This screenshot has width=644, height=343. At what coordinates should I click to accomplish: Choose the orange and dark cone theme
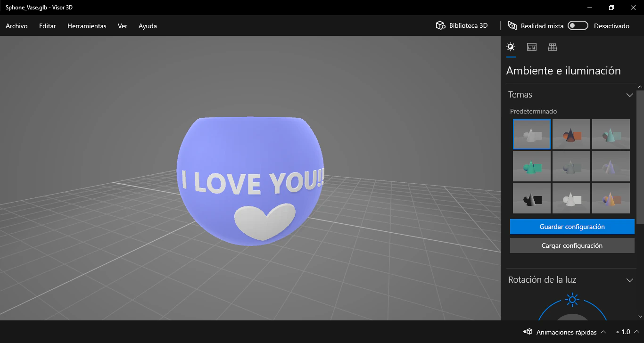pos(571,134)
